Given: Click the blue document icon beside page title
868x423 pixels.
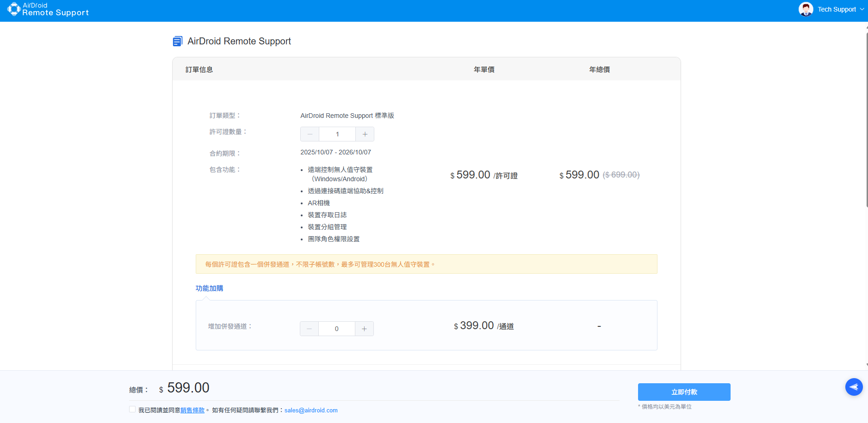Looking at the screenshot, I should tap(178, 41).
